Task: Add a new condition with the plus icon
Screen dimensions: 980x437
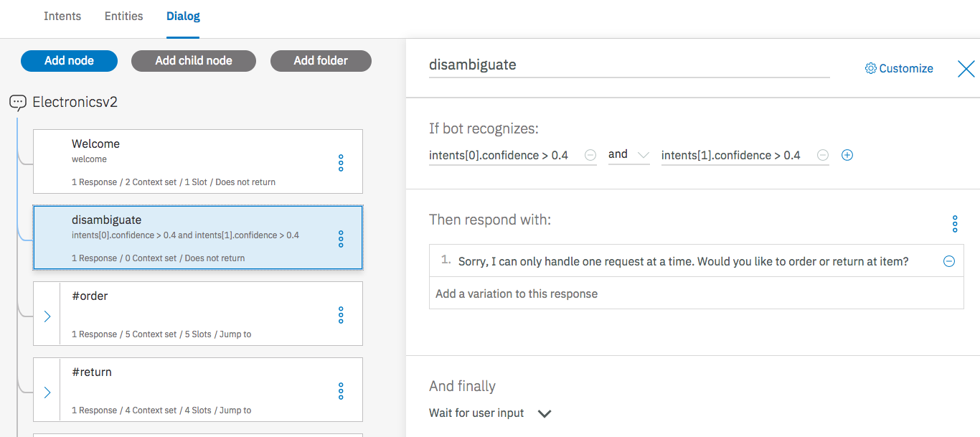Action: pos(847,154)
